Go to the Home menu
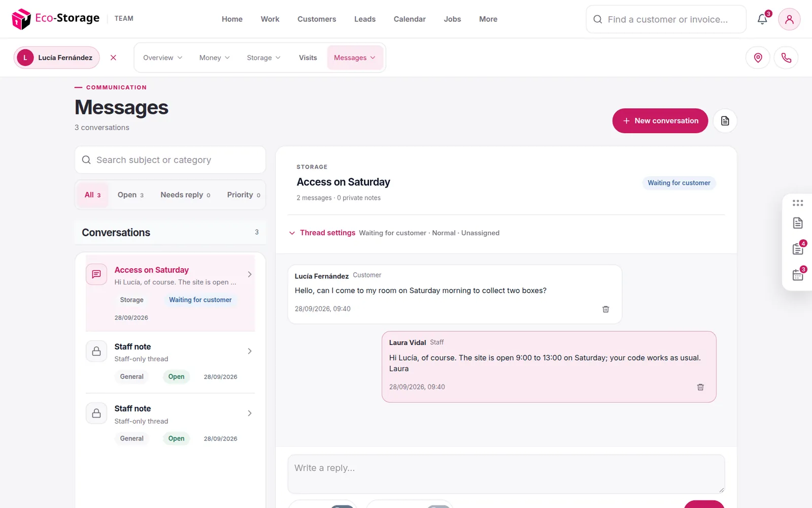The width and height of the screenshot is (812, 508). (232, 19)
